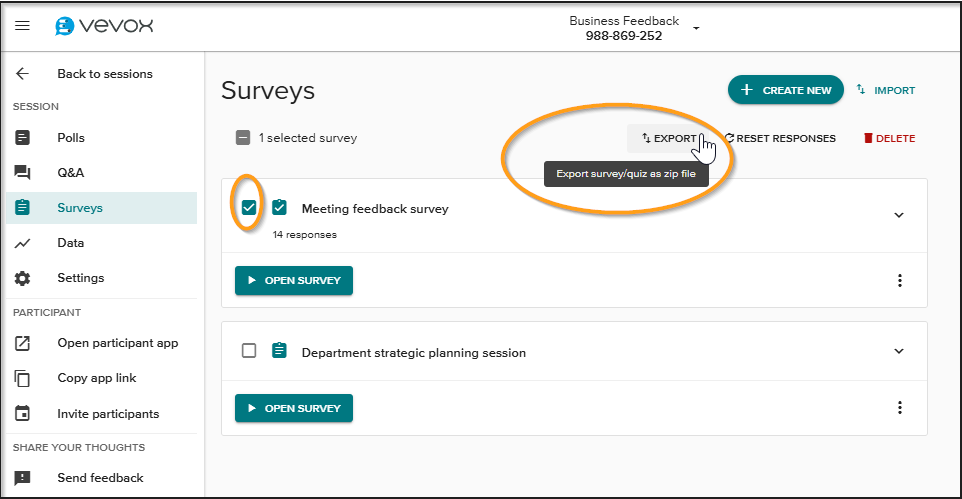
Task: Click the back arrow icon beside Back to sessions
Action: 23,74
